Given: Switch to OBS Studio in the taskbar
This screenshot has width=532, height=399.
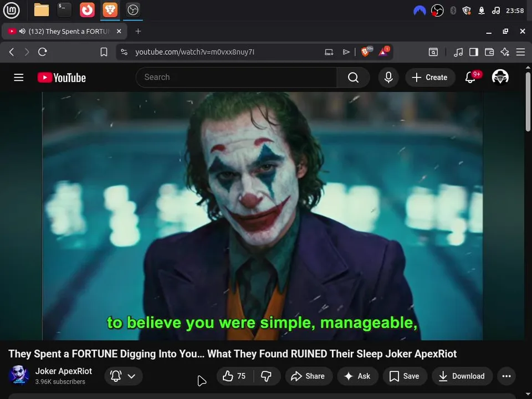Looking at the screenshot, I should tap(132, 10).
